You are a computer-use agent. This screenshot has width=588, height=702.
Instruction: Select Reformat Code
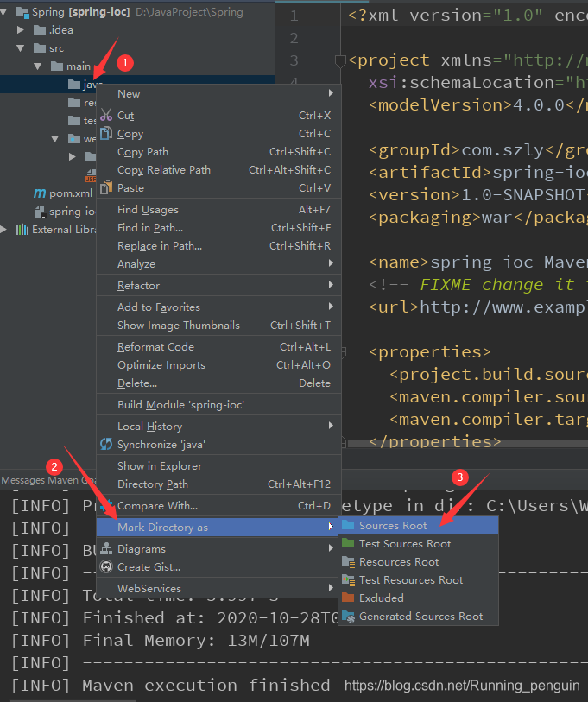[219, 346]
